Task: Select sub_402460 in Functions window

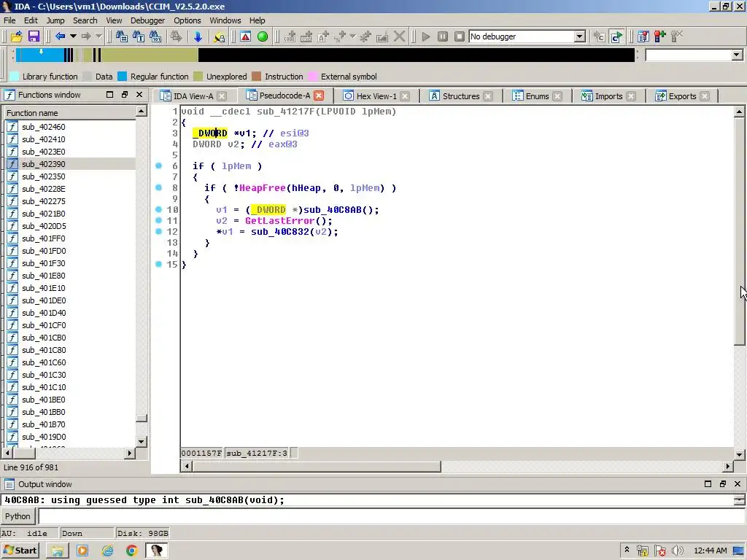Action: pos(43,127)
